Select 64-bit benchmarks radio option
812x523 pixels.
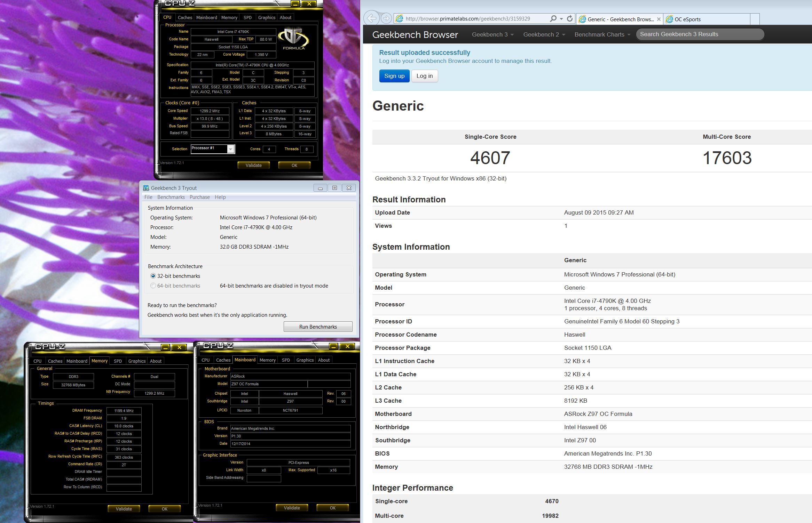point(153,285)
